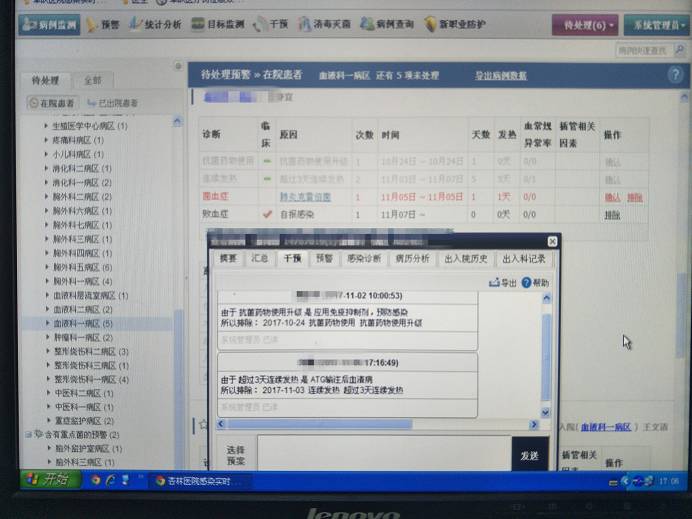Click the Windows 开始 Start button
This screenshot has height=519, width=692.
tap(48, 479)
